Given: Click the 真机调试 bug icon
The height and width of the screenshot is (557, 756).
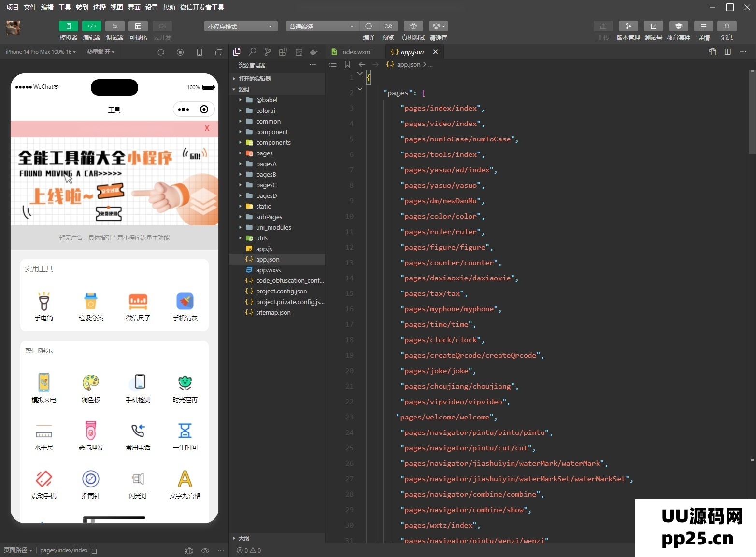Looking at the screenshot, I should [413, 26].
